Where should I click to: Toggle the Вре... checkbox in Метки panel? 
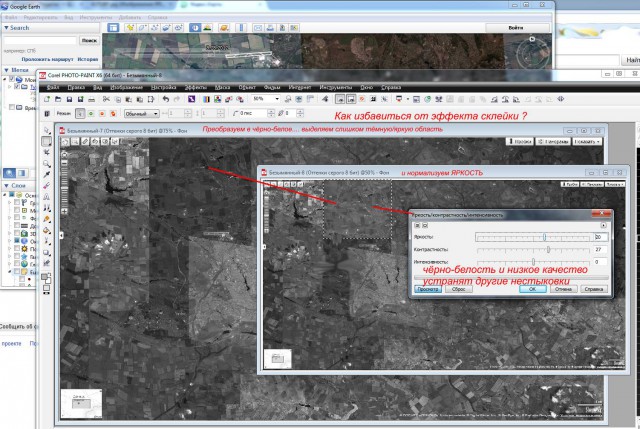click(12, 107)
